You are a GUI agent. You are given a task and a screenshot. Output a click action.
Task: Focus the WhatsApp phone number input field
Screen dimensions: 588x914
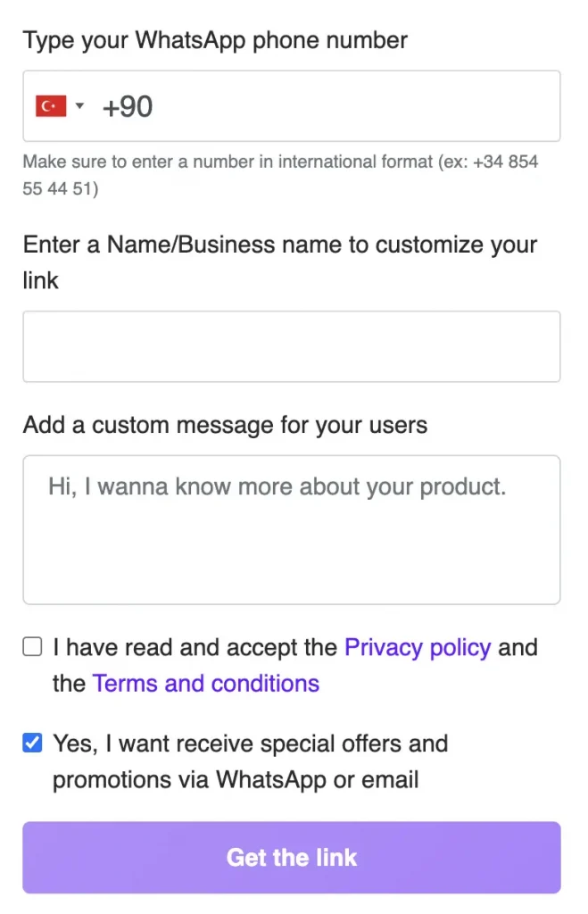(292, 106)
